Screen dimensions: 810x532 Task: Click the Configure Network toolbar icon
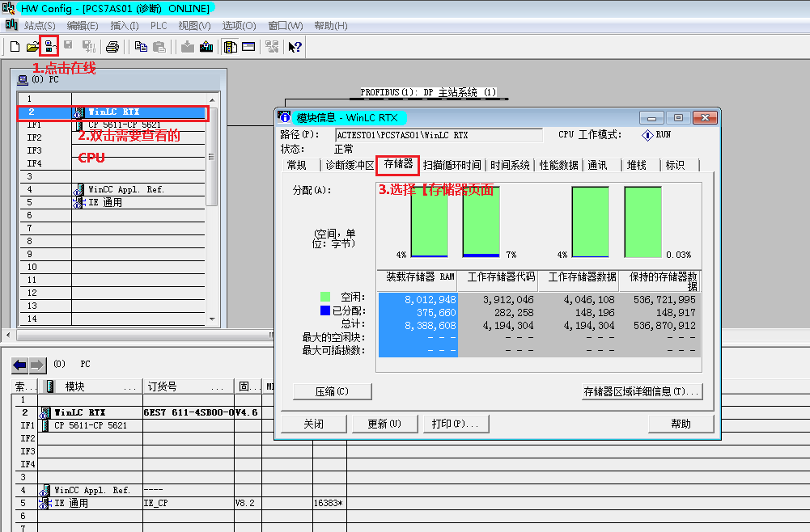272,47
